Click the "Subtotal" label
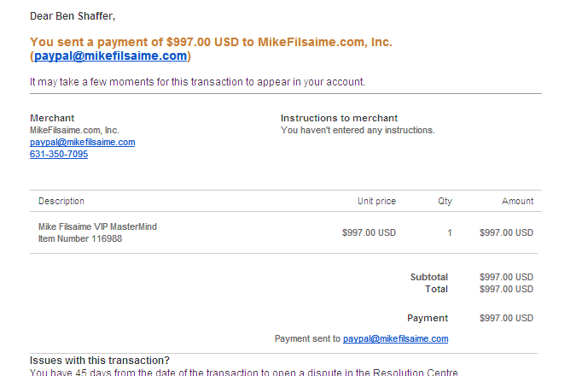Viewport: 588px width, 376px height. (x=429, y=277)
